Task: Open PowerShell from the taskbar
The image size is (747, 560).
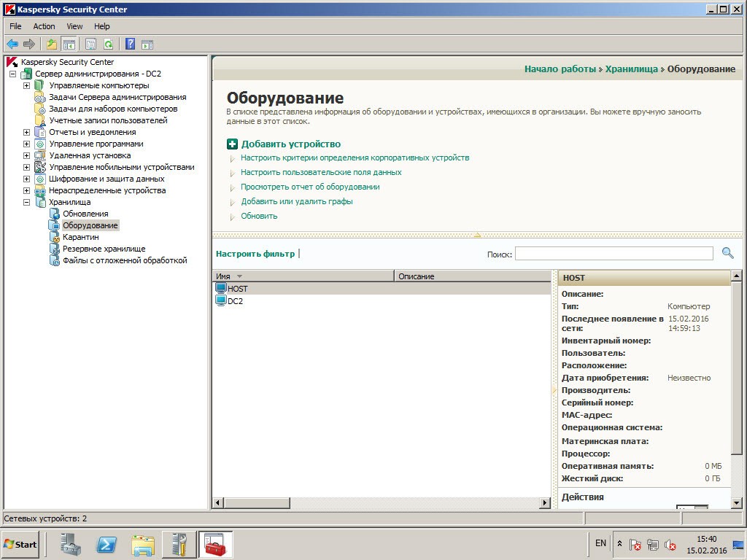Action: click(x=107, y=544)
